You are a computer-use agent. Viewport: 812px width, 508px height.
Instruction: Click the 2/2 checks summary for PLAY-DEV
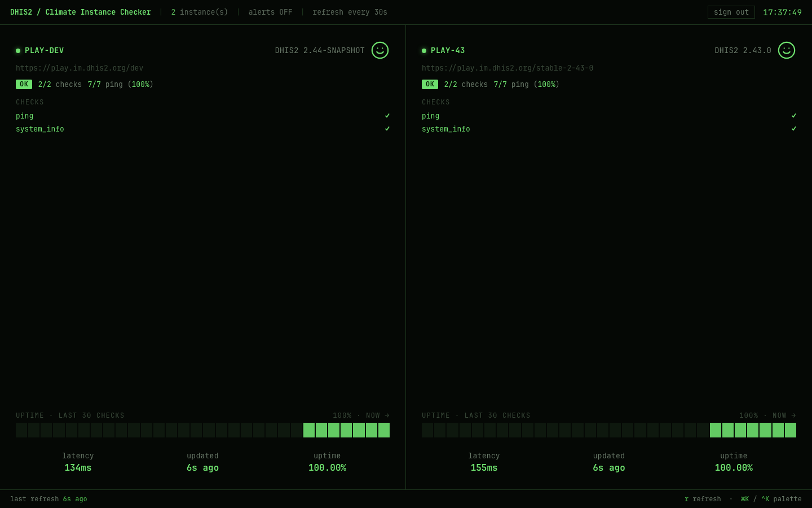[x=60, y=84]
